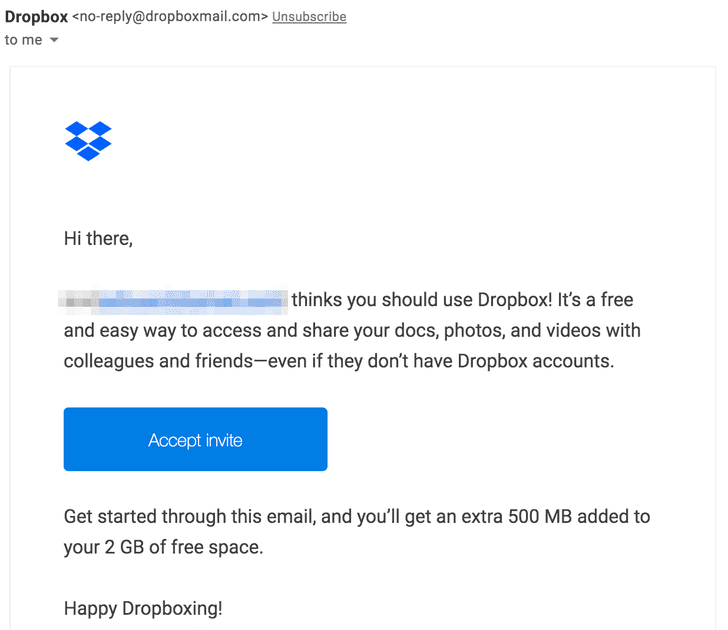This screenshot has height=630, width=728.
Task: Click the words "colleagues and friends"
Action: click(x=156, y=360)
